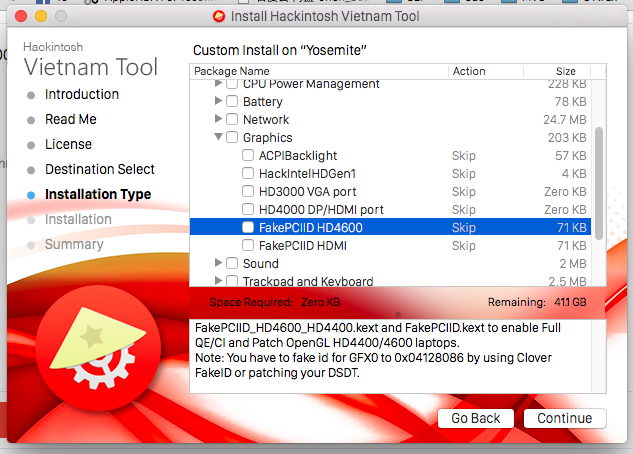This screenshot has width=633, height=454.
Task: Open the Destination Select step
Action: tap(99, 169)
